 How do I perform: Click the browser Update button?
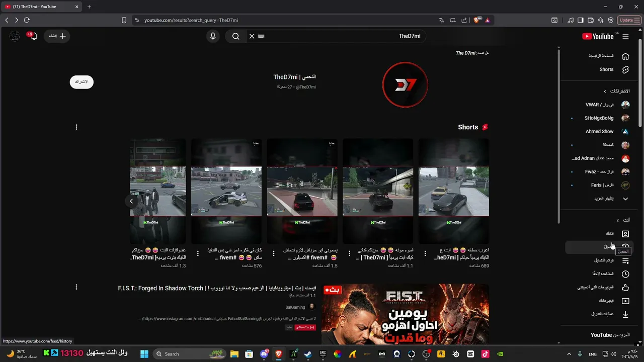coord(629,20)
